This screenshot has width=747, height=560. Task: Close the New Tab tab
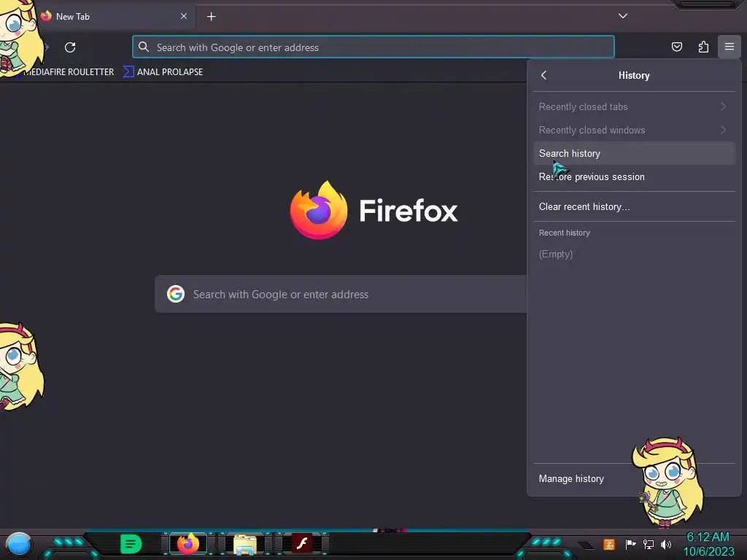click(183, 16)
